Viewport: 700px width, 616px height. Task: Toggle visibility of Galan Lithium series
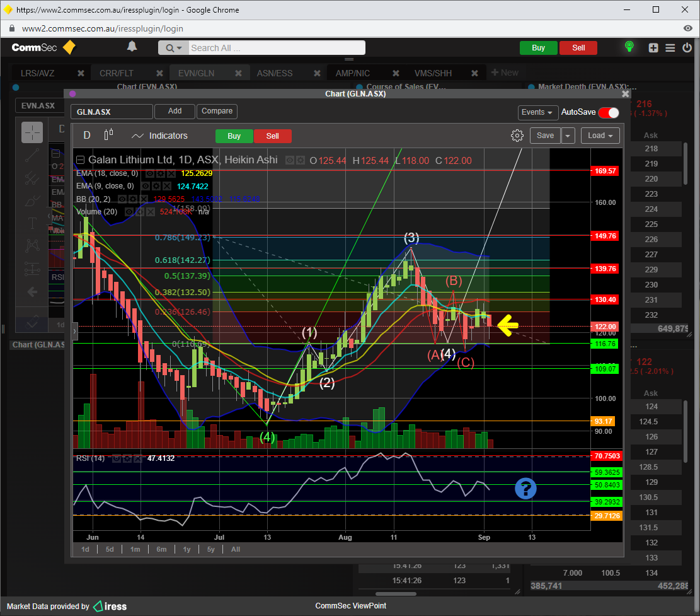click(290, 160)
